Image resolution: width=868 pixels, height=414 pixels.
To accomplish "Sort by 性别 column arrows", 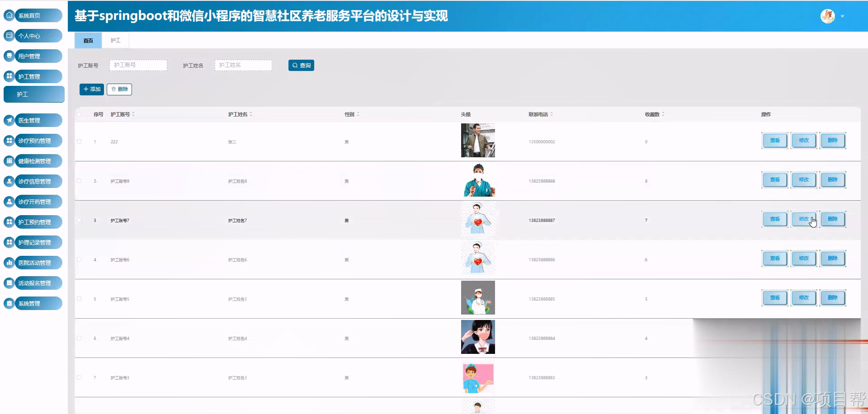I will (x=358, y=114).
